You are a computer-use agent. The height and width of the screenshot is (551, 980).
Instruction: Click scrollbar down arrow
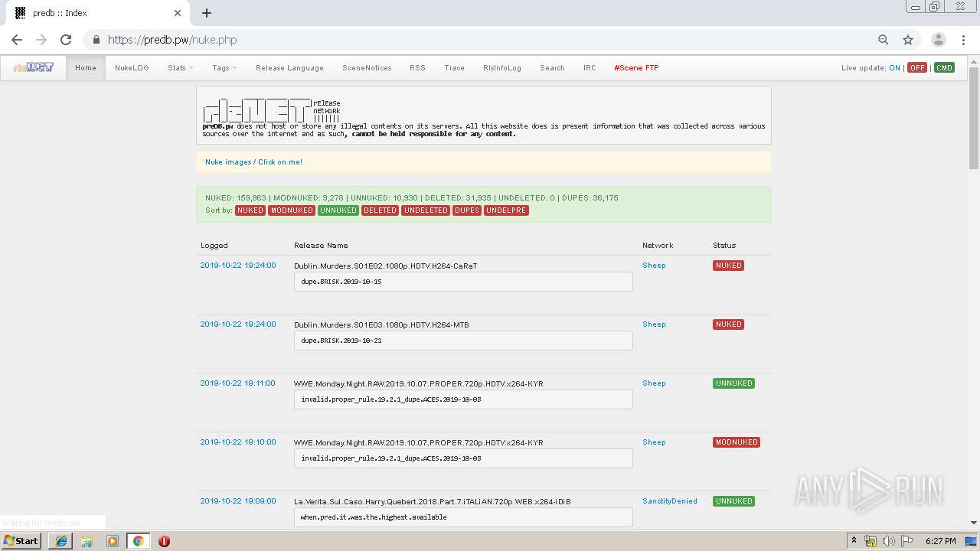974,523
